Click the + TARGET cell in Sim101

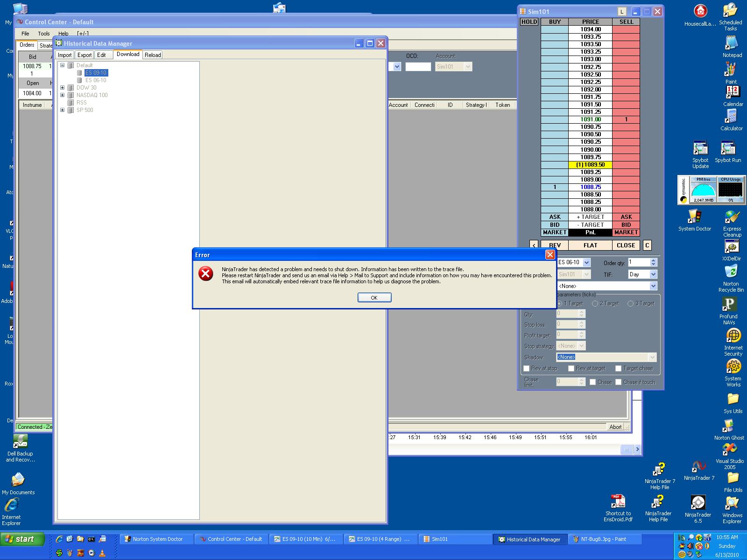(590, 217)
